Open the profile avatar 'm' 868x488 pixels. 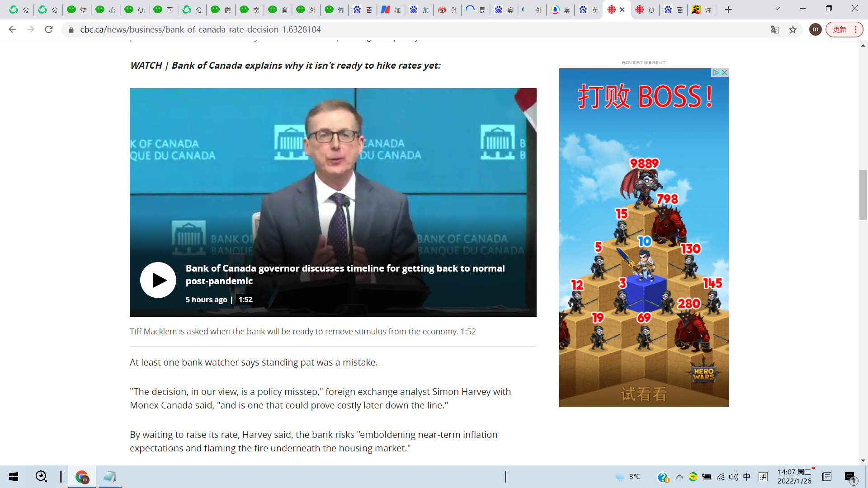coord(815,29)
